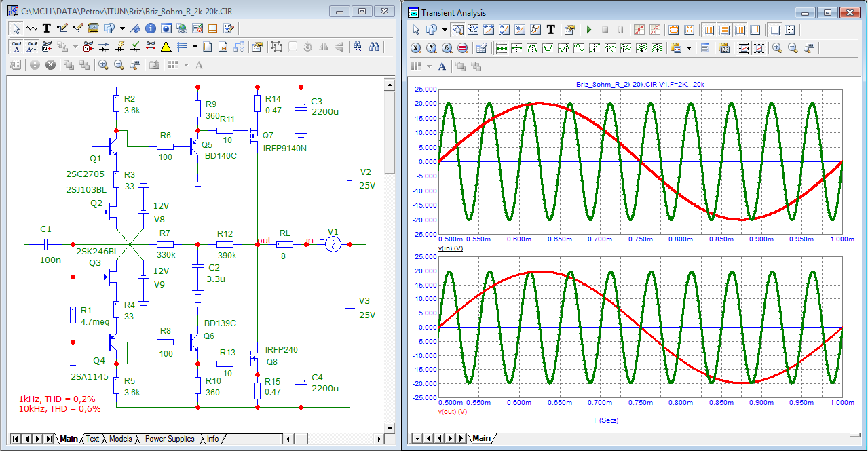The image size is (868, 451).
Task: Click zoom out in Transient Analysis toolbar
Action: click(793, 48)
